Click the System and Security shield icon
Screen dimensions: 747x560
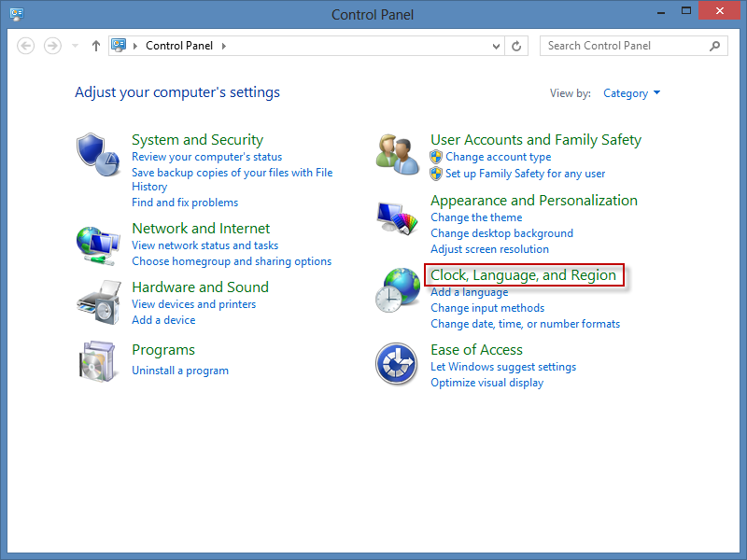[x=97, y=153]
